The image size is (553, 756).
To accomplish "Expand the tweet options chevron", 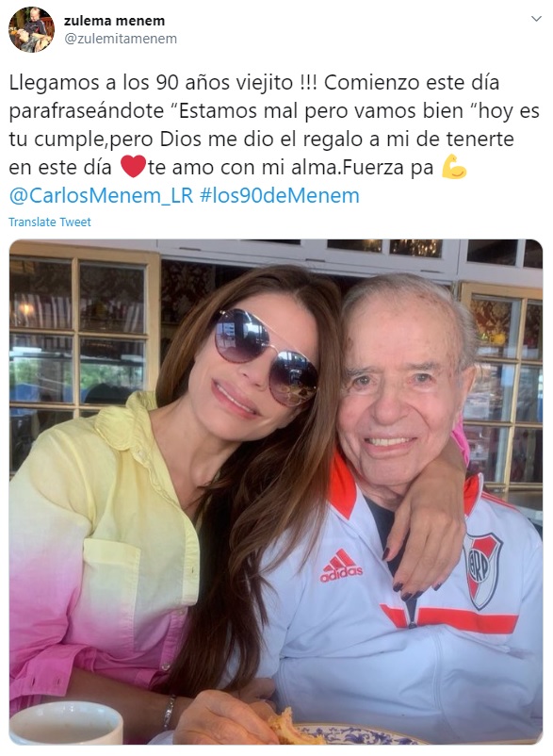I will pos(536,19).
